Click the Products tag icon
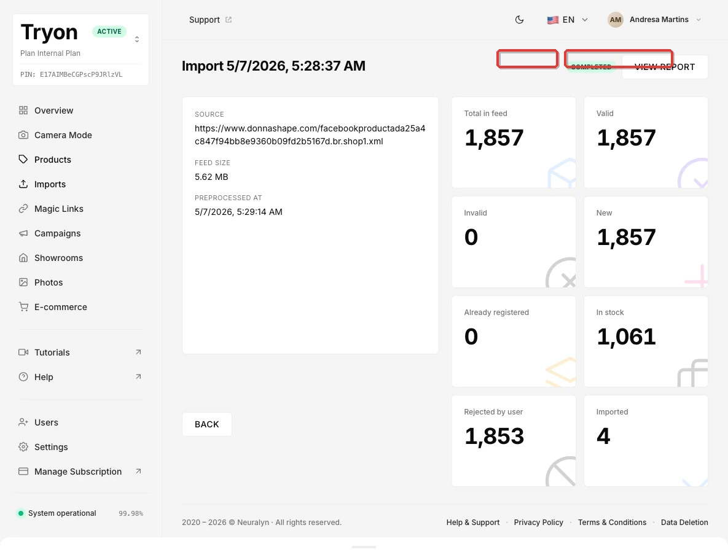 click(23, 160)
